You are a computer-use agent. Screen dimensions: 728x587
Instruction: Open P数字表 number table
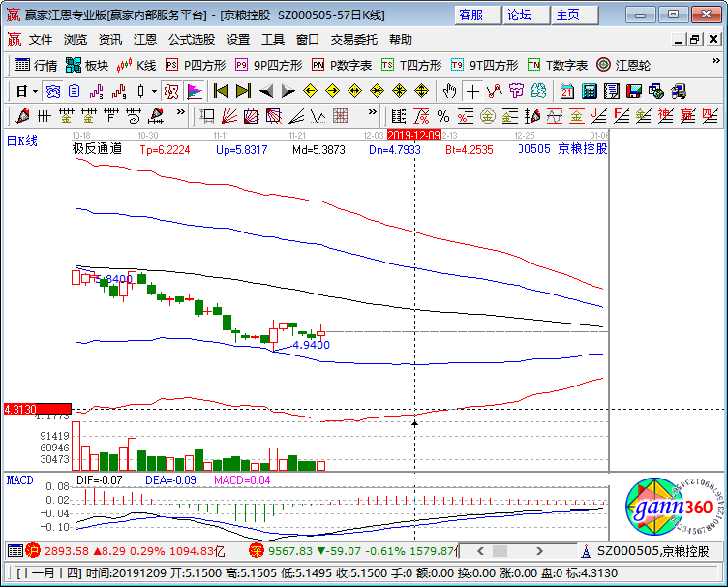point(342,65)
